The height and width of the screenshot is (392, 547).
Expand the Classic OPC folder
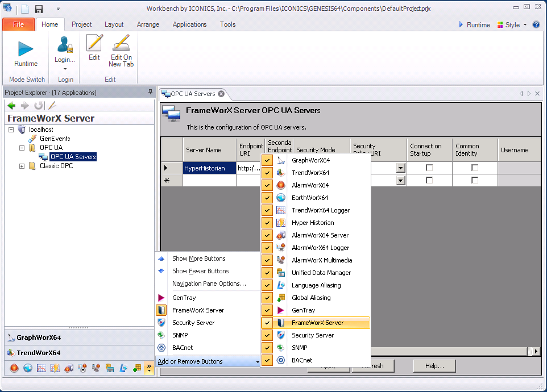click(22, 166)
